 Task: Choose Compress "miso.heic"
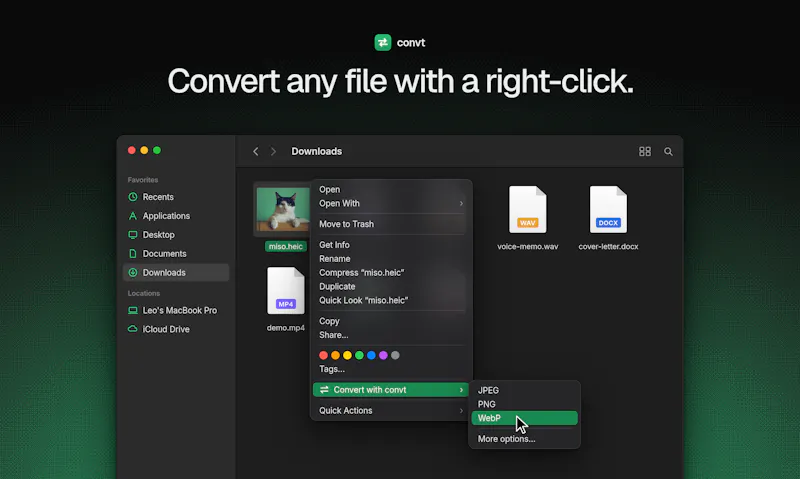[362, 272]
